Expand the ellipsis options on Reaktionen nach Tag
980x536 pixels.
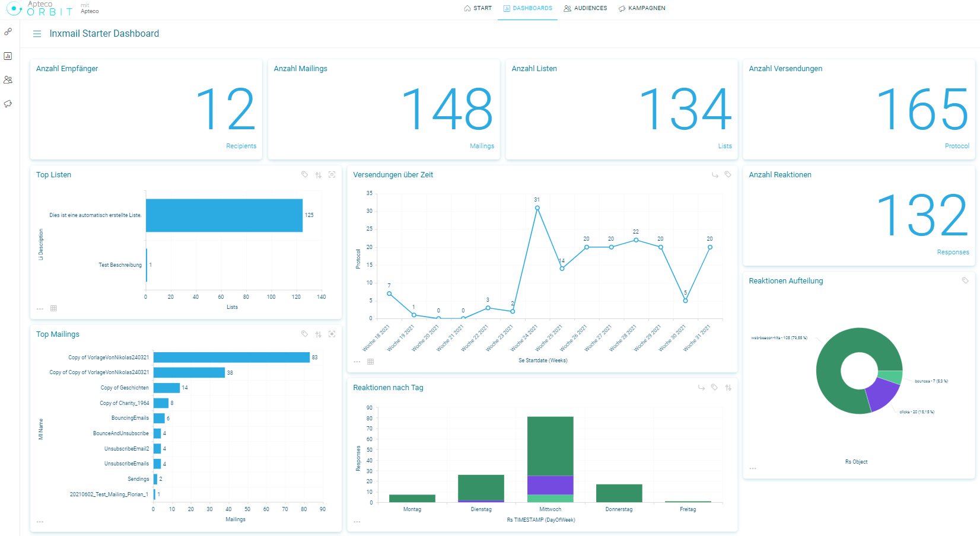coord(357,522)
